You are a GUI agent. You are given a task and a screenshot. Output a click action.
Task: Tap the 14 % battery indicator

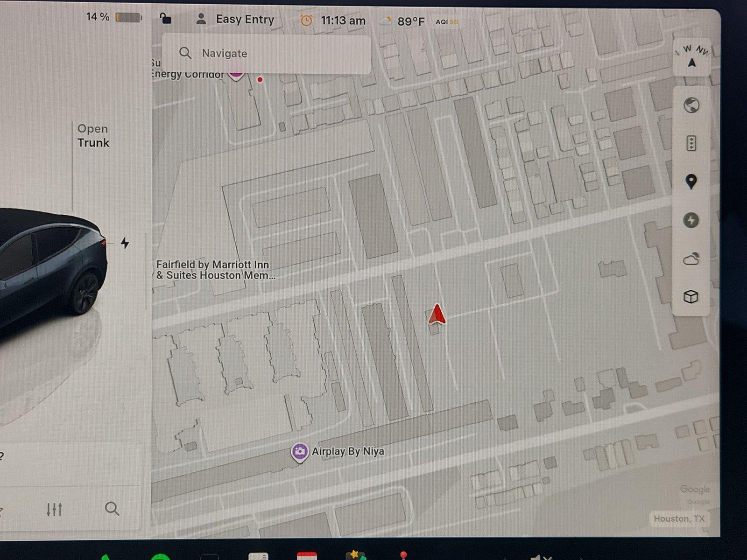113,17
